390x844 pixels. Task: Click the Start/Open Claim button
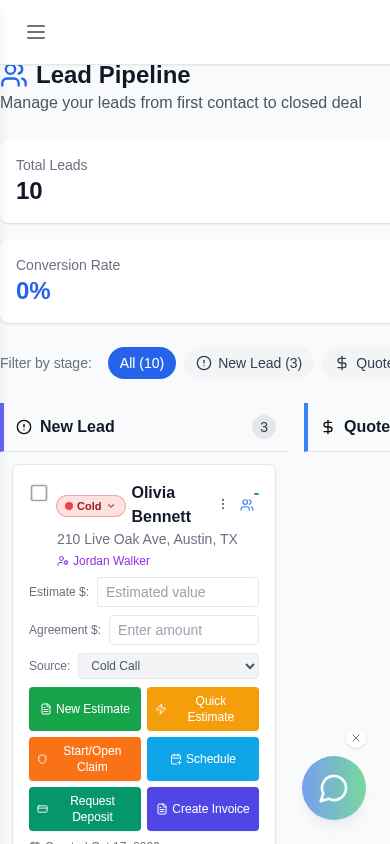(85, 759)
